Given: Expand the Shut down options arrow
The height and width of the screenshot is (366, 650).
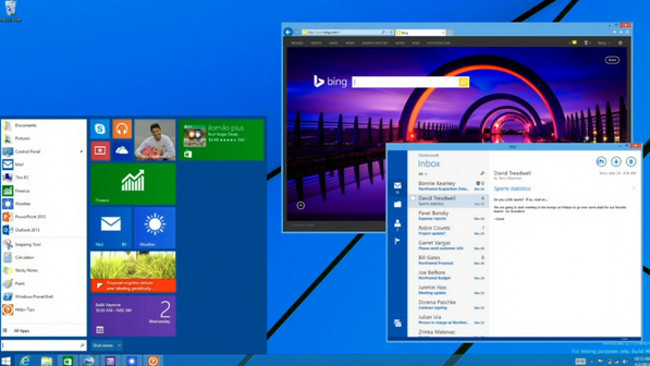Looking at the screenshot, I should click(119, 345).
